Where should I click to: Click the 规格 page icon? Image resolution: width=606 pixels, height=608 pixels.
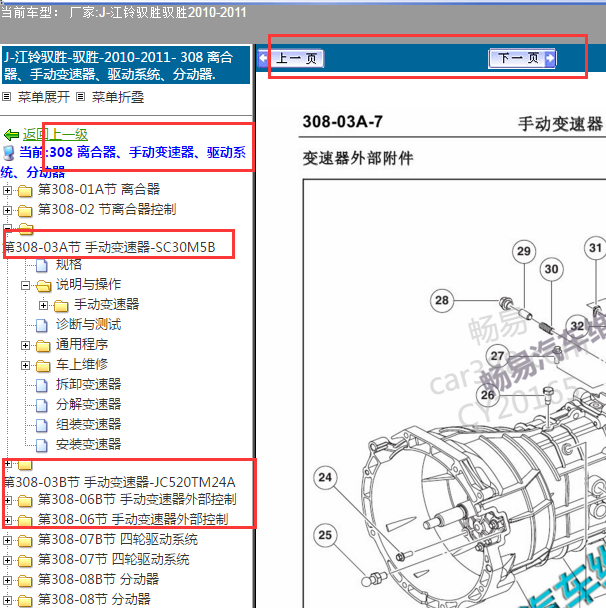coord(42,266)
